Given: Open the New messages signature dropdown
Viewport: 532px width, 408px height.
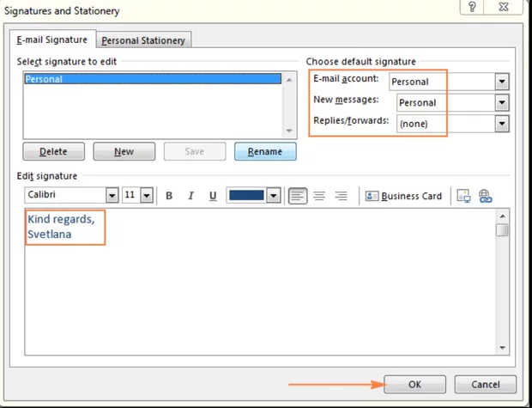Looking at the screenshot, I should tap(502, 103).
